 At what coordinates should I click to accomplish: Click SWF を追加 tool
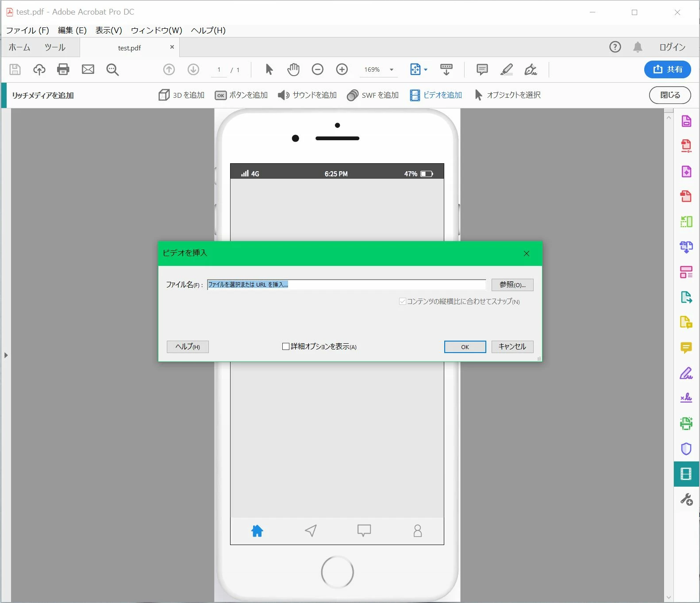[x=373, y=95]
